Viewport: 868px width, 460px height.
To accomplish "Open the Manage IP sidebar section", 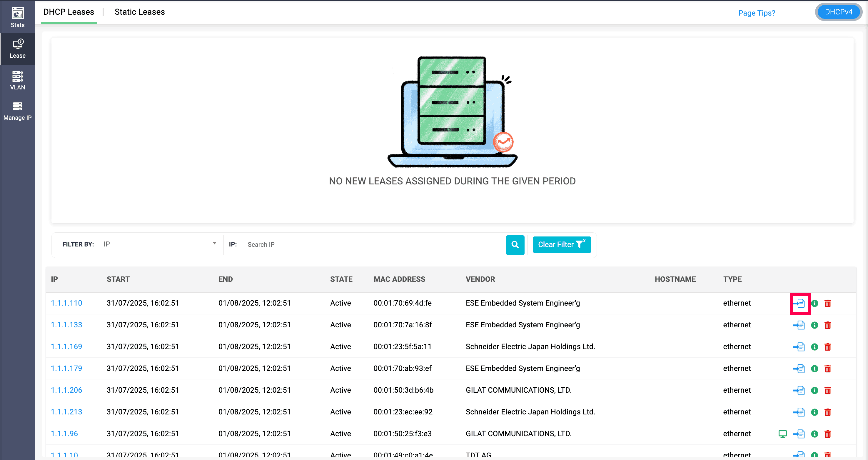I will click(x=18, y=111).
